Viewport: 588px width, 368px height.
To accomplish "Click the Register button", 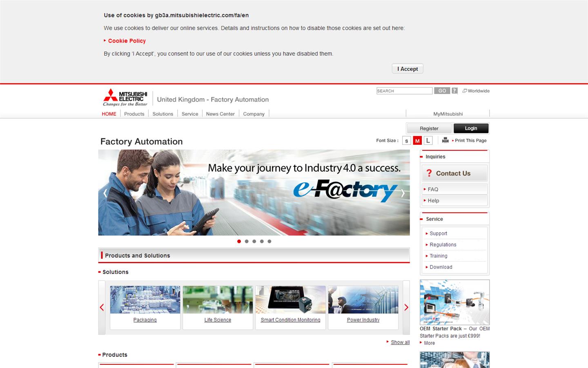I will (x=429, y=128).
